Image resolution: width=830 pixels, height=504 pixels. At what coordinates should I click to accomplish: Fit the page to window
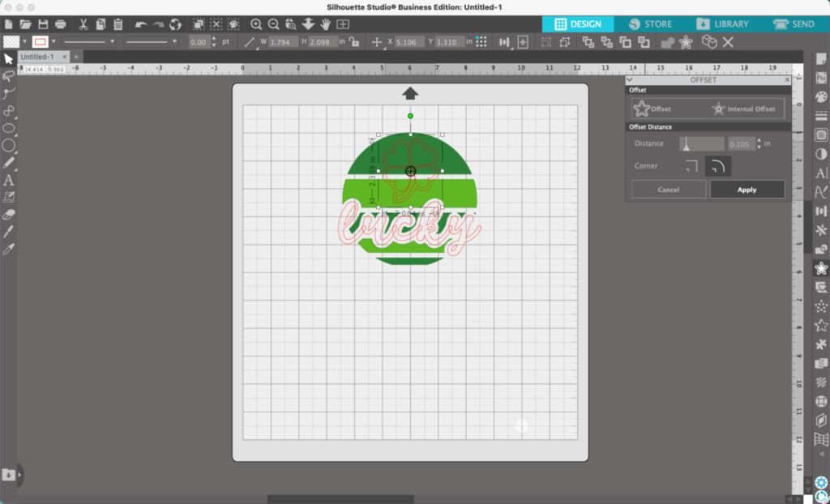pos(343,24)
